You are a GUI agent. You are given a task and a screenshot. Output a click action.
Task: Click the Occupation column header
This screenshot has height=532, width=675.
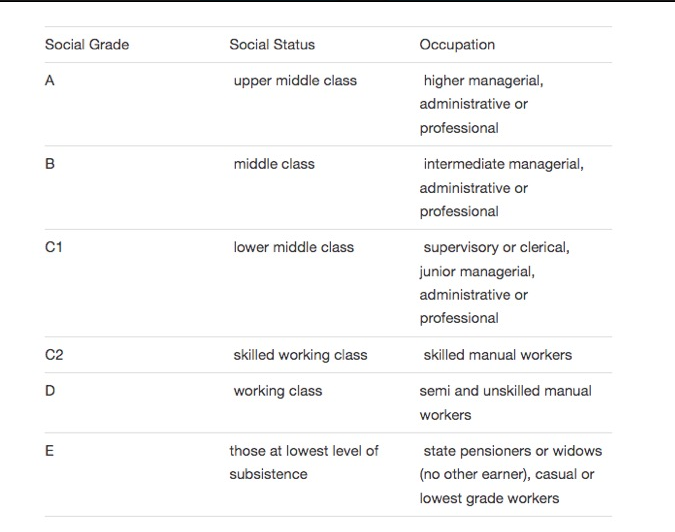(x=457, y=45)
